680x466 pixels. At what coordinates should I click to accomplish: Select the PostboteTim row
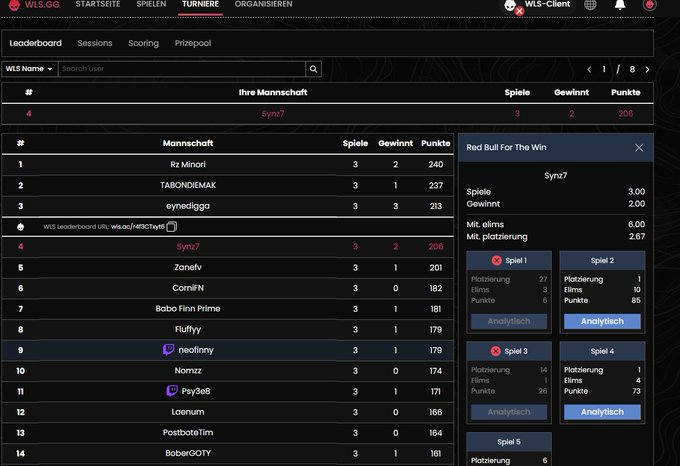(x=228, y=433)
